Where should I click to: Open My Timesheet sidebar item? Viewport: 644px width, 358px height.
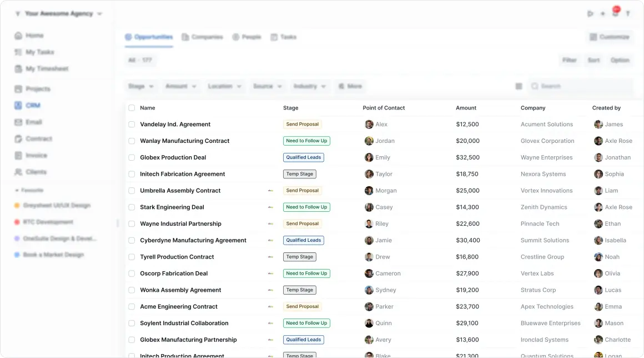[42, 68]
